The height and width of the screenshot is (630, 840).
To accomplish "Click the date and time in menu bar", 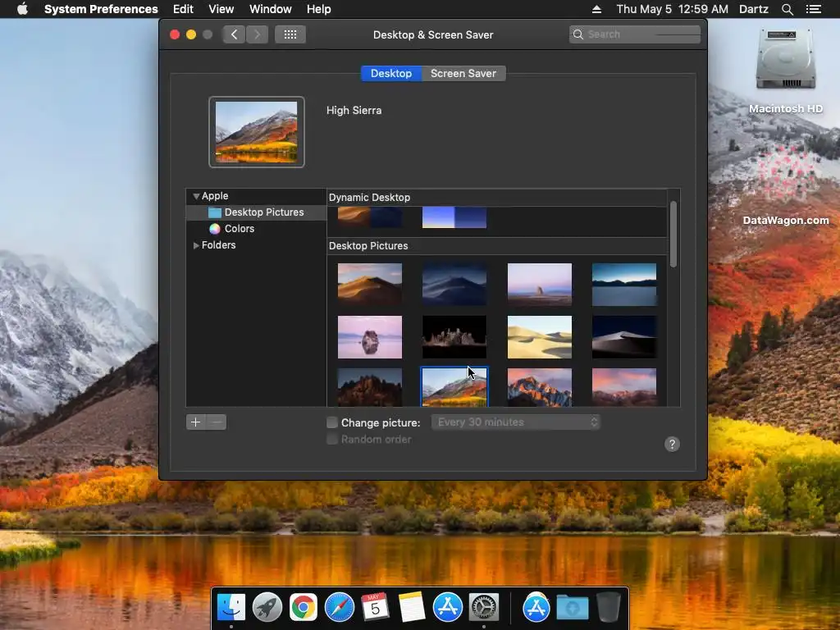I will point(673,9).
